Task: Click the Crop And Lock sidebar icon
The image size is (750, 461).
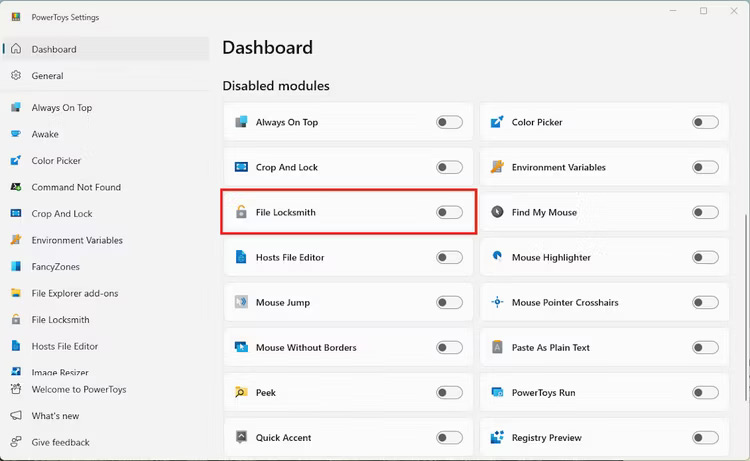Action: click(x=16, y=214)
